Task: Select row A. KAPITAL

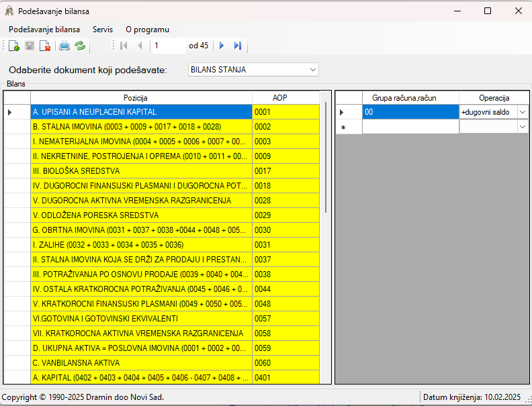Action: (141, 378)
